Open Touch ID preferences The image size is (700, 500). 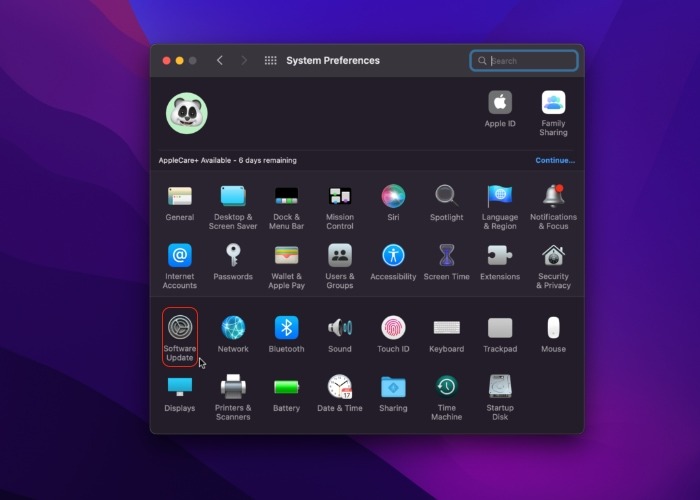coord(393,334)
